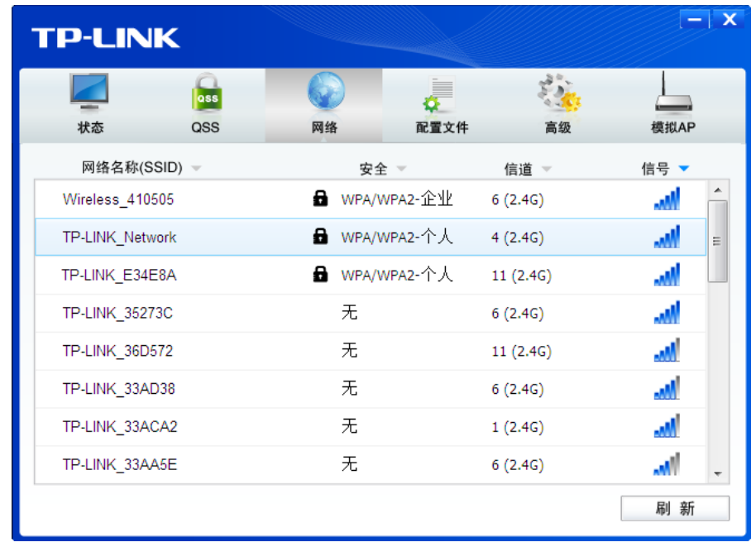Image resolution: width=756 pixels, height=547 pixels.
Task: Select network TP-LINK_35273C
Action: [371, 313]
